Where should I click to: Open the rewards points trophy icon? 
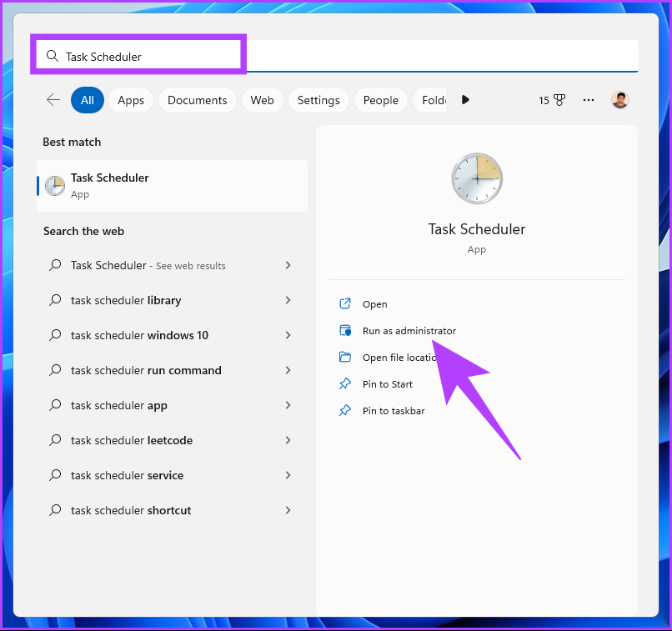559,100
